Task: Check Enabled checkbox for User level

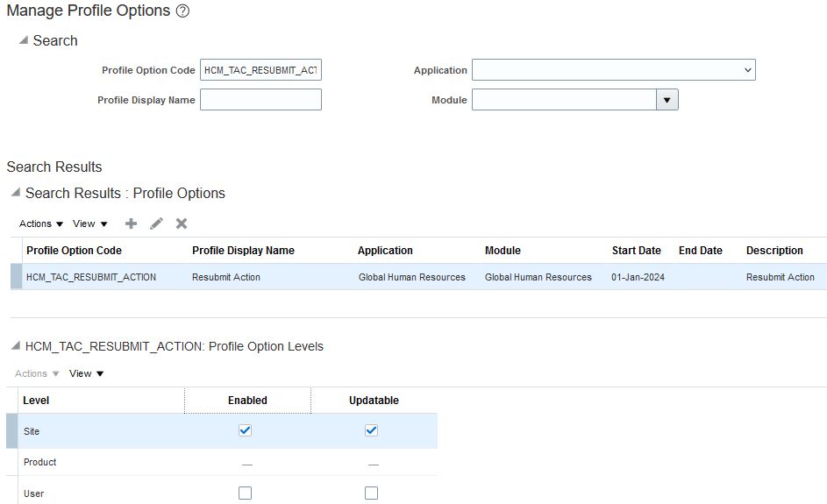Action: 246,493
